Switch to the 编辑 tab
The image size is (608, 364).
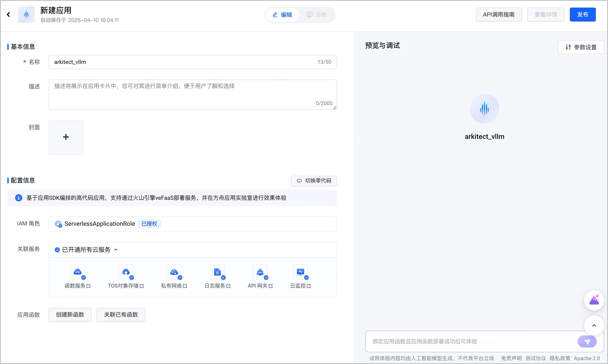coord(282,15)
